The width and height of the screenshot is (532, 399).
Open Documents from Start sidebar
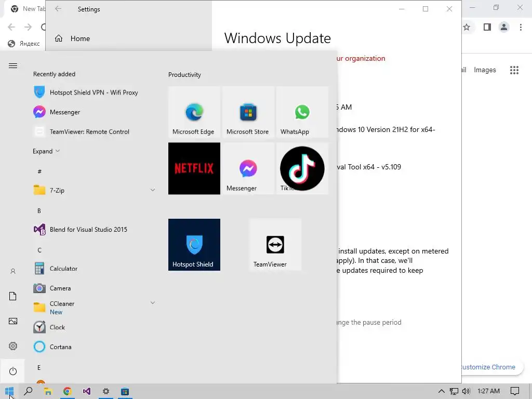tap(13, 296)
